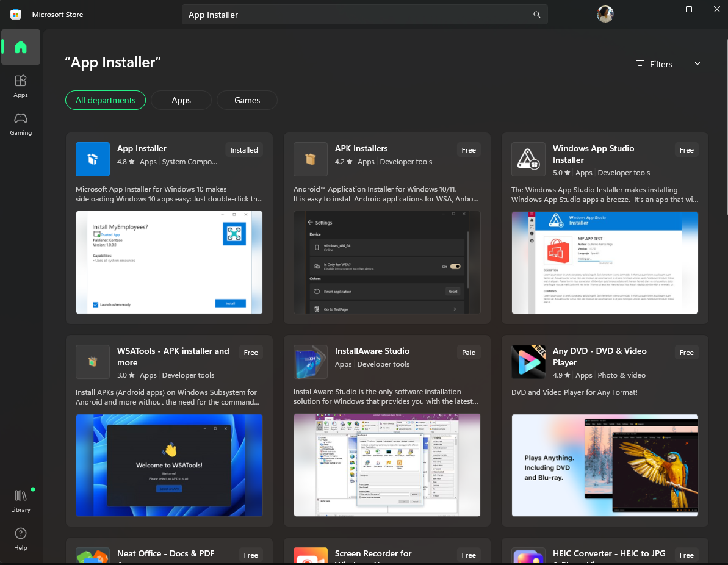Click the Filters funnel icon
This screenshot has height=565, width=728.
click(x=640, y=63)
